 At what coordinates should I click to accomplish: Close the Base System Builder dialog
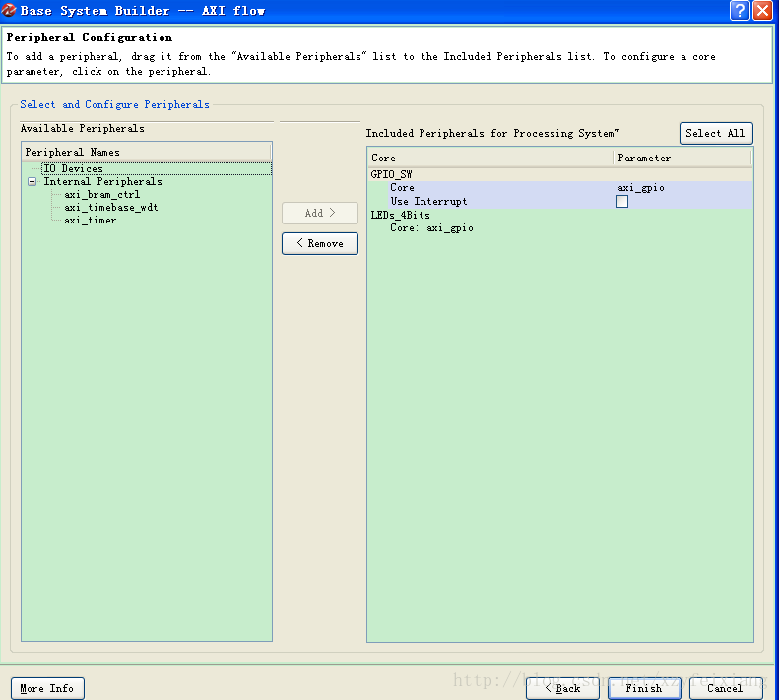tap(762, 11)
